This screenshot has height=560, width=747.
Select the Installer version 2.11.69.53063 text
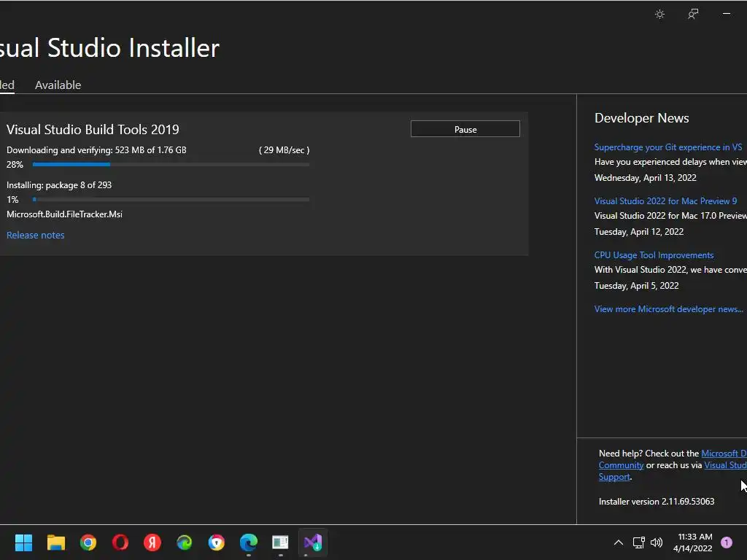657,502
